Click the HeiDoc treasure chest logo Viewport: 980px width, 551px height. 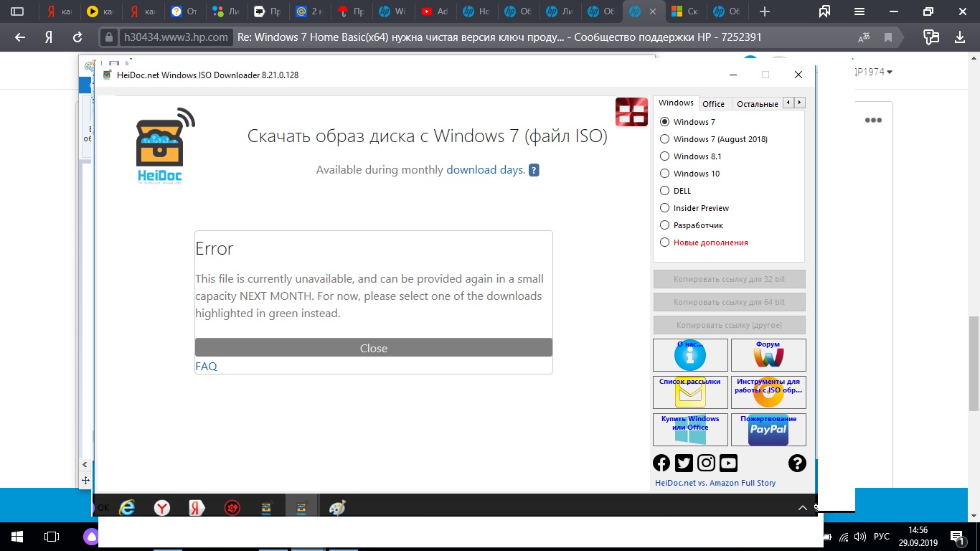(x=165, y=146)
